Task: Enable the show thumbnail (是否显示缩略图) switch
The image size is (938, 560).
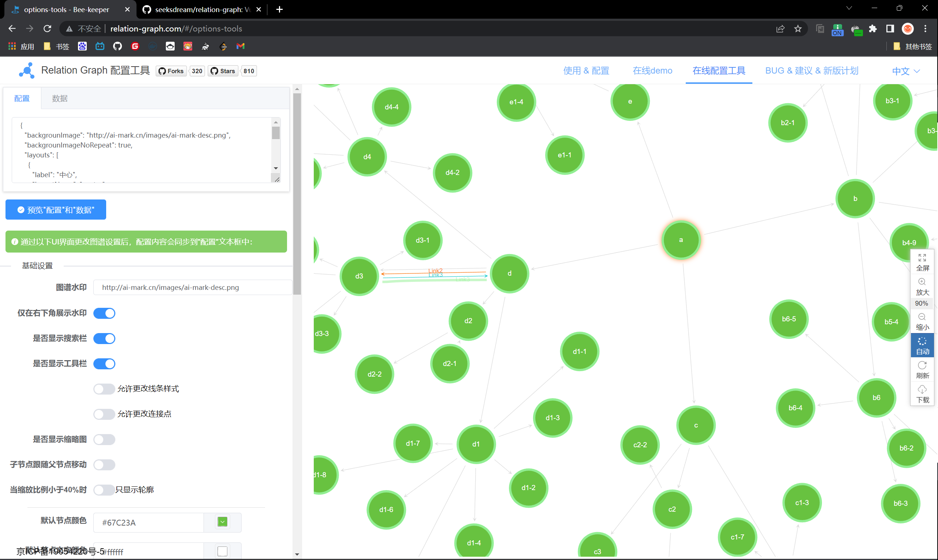Action: 104,439
